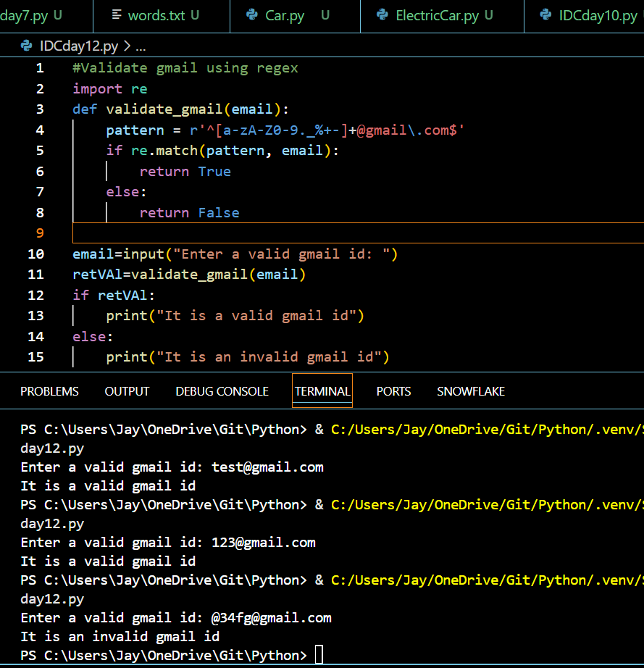Click the Python icon on IDCday10.py tab
The height and width of the screenshot is (668, 644).
[545, 15]
